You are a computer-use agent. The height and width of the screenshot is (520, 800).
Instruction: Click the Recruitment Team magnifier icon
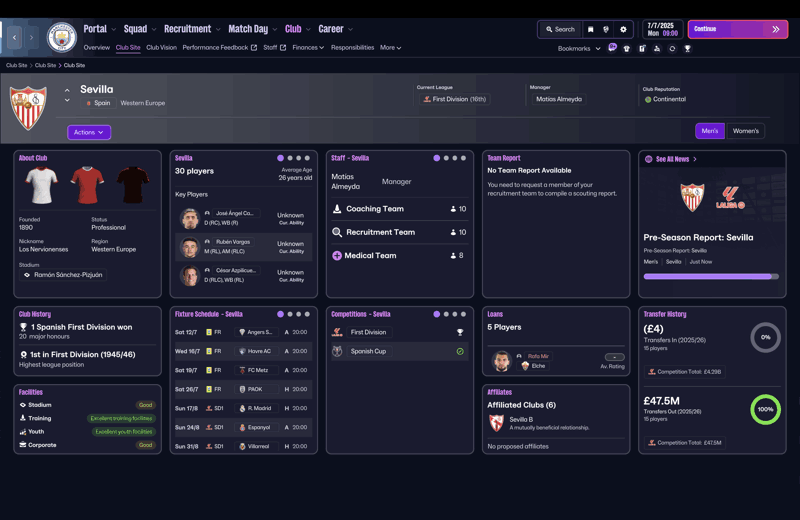(337, 232)
